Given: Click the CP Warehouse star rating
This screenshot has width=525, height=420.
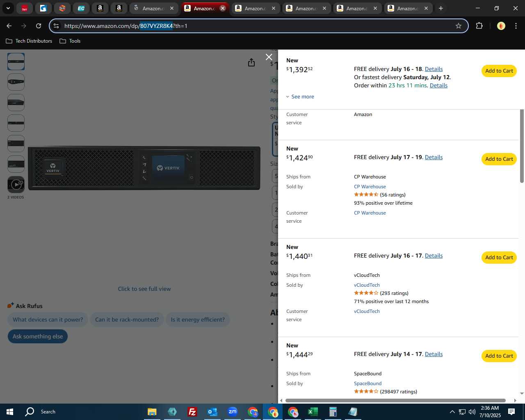Looking at the screenshot, I should tap(366, 194).
